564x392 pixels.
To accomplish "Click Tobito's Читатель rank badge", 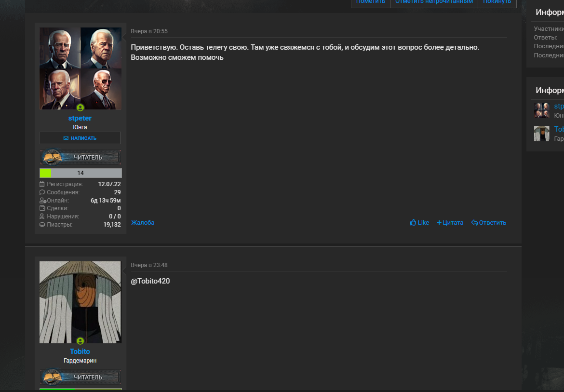I will tap(81, 377).
